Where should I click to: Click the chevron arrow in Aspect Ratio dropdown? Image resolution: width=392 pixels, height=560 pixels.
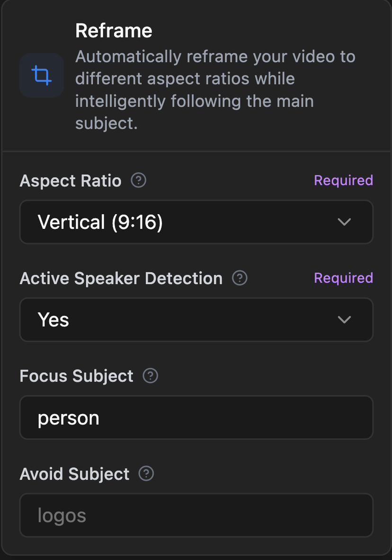point(344,222)
